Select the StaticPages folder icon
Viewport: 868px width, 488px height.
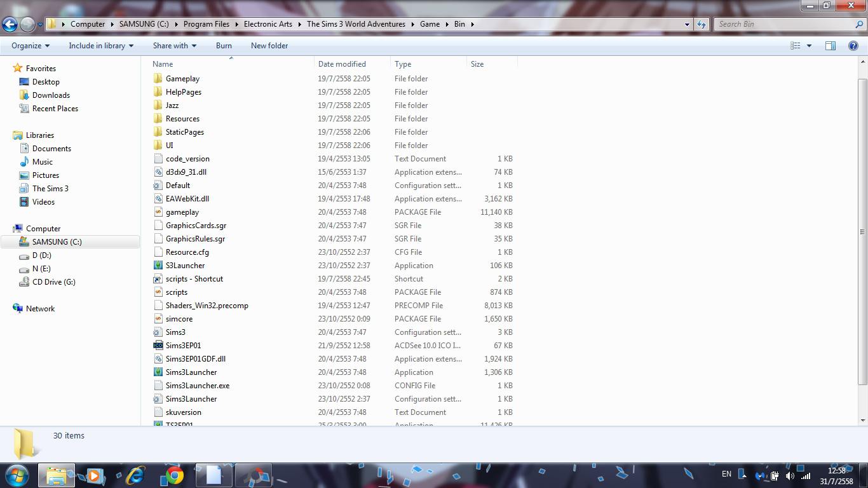158,132
